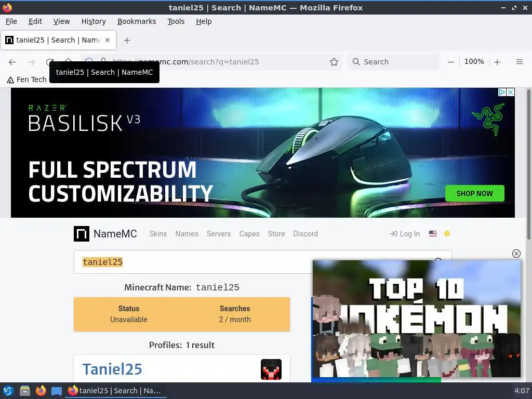Screen dimensions: 532x399
Task: Open the Discord link
Action: (305, 234)
